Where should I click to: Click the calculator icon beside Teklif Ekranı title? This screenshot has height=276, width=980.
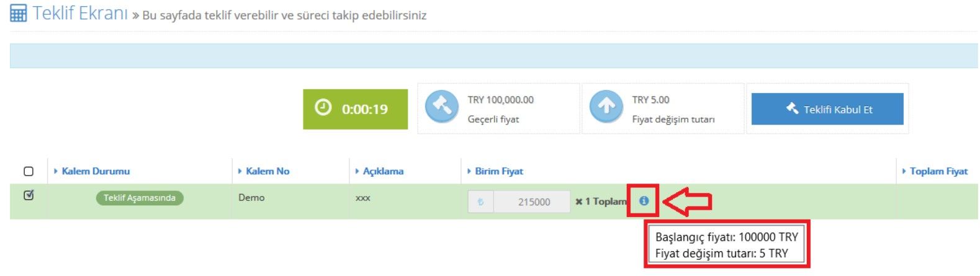click(x=19, y=13)
